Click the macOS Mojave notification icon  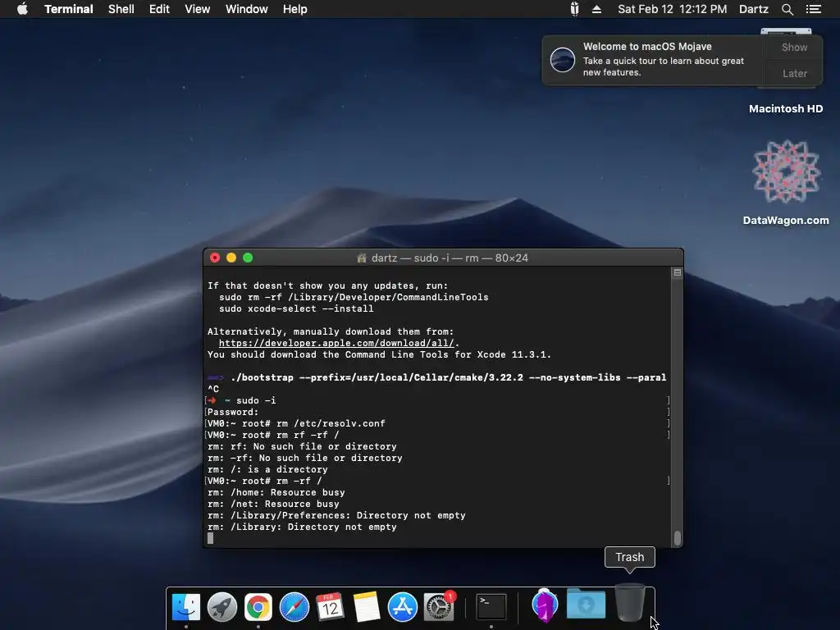pyautogui.click(x=563, y=59)
